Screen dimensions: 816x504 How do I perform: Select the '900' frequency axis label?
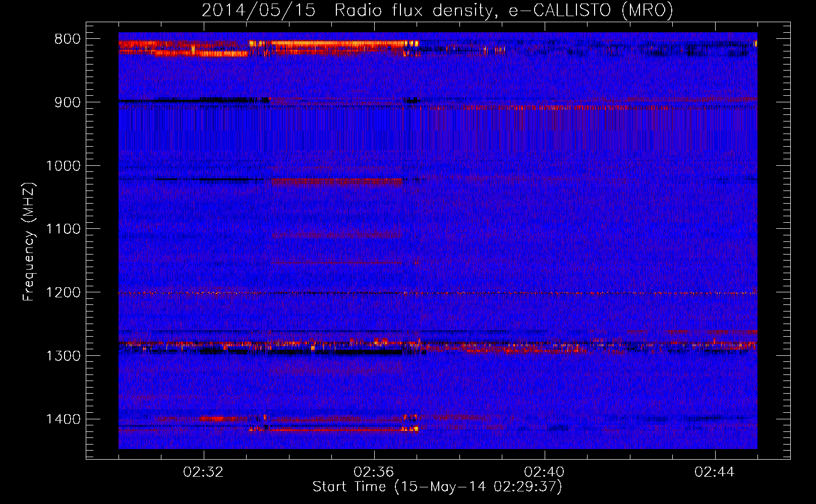coord(68,102)
